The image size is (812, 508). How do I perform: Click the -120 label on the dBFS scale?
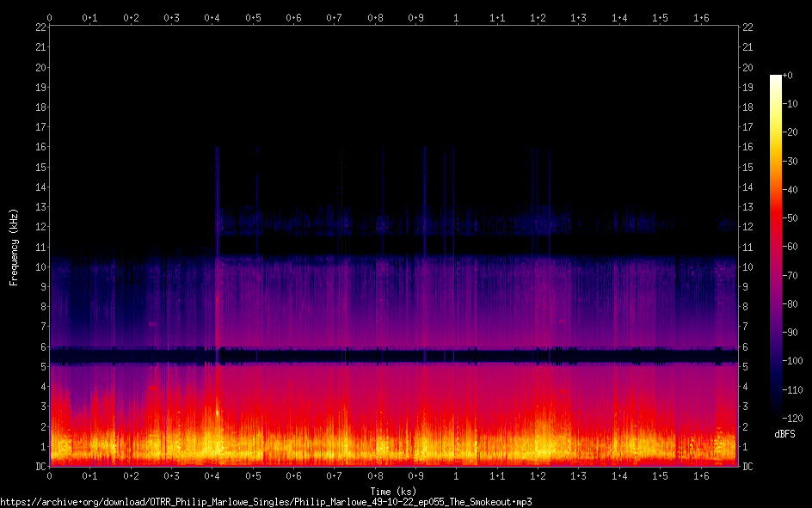(794, 418)
